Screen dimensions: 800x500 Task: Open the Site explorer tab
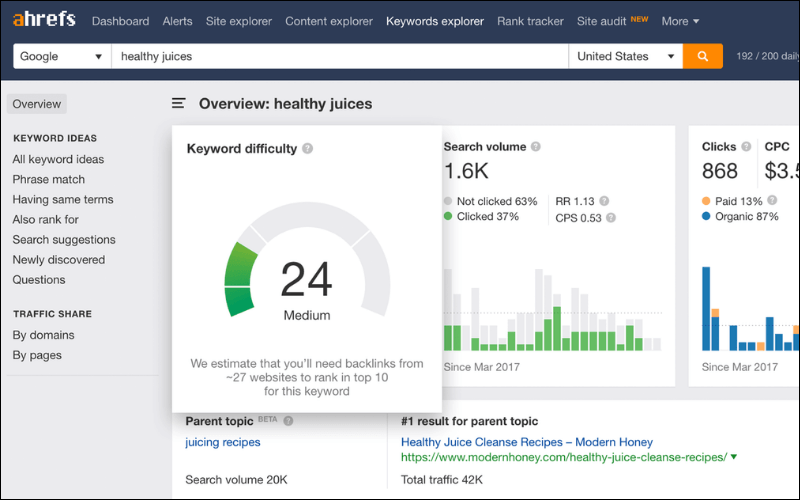pyautogui.click(x=240, y=21)
